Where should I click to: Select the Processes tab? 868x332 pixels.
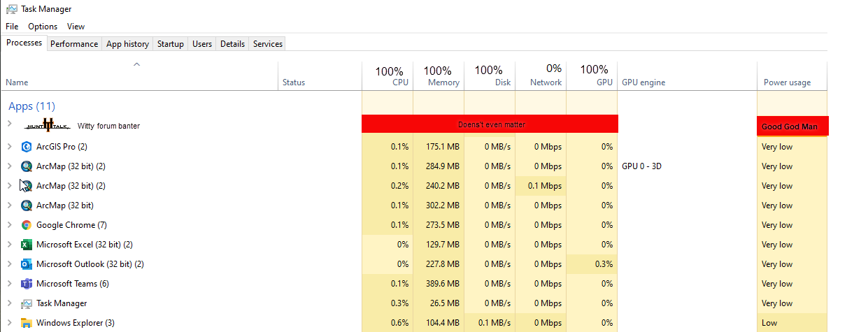pyautogui.click(x=24, y=43)
